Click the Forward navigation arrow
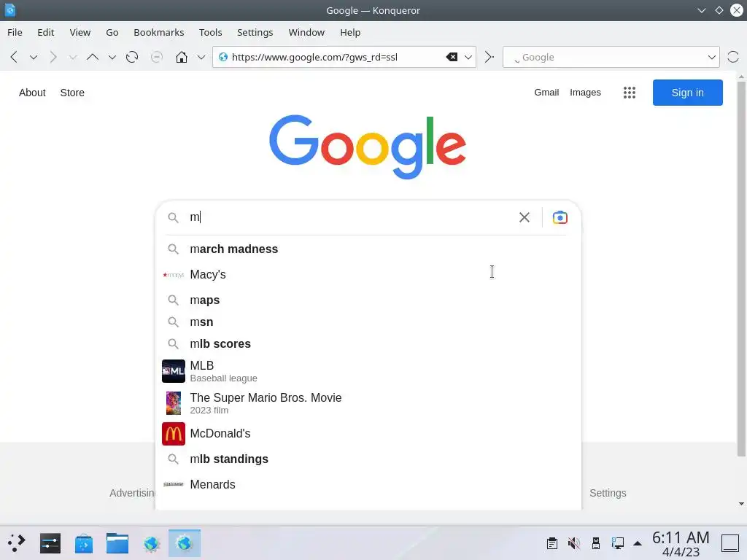747x560 pixels. point(53,57)
